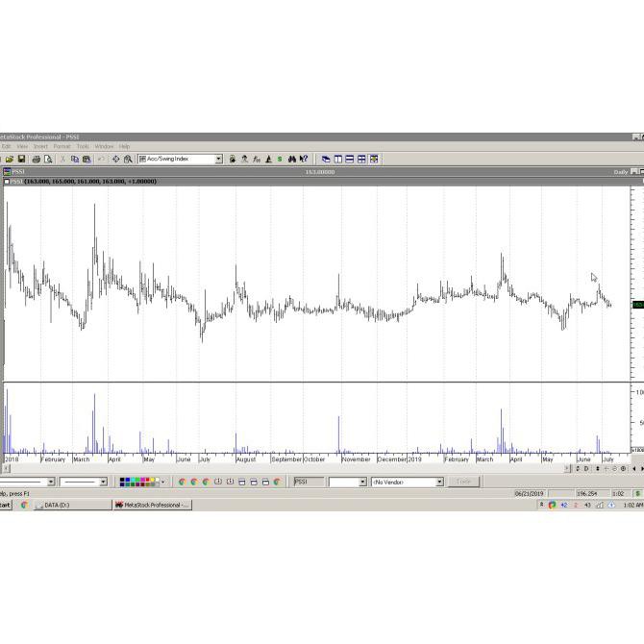Open the View menu
This screenshot has height=644, width=644.
22,146
